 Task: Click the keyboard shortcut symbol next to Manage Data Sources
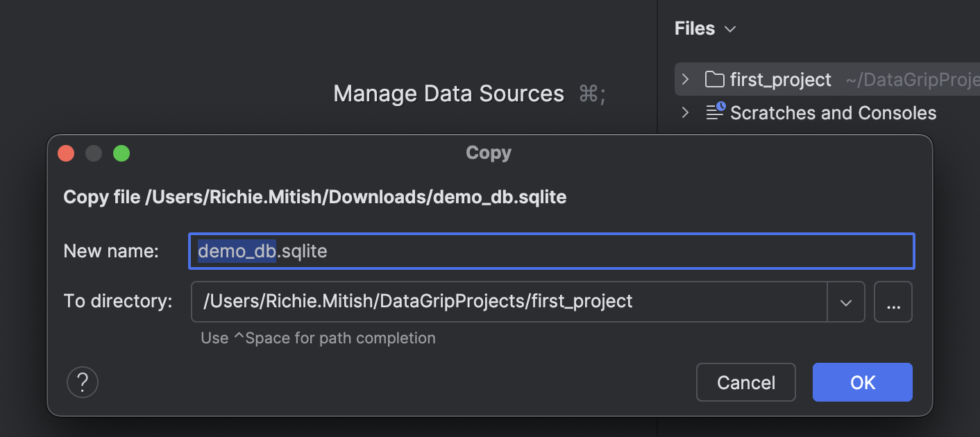coord(591,94)
